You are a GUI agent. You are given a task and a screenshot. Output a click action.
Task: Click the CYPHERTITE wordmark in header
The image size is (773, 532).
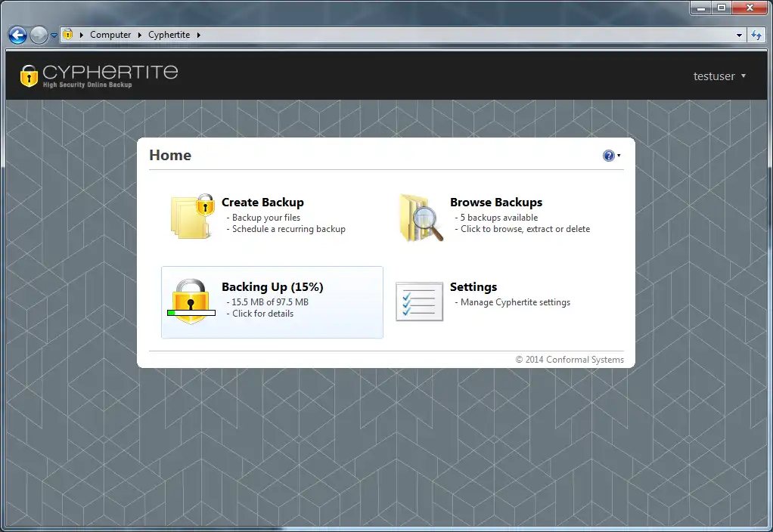coord(110,72)
